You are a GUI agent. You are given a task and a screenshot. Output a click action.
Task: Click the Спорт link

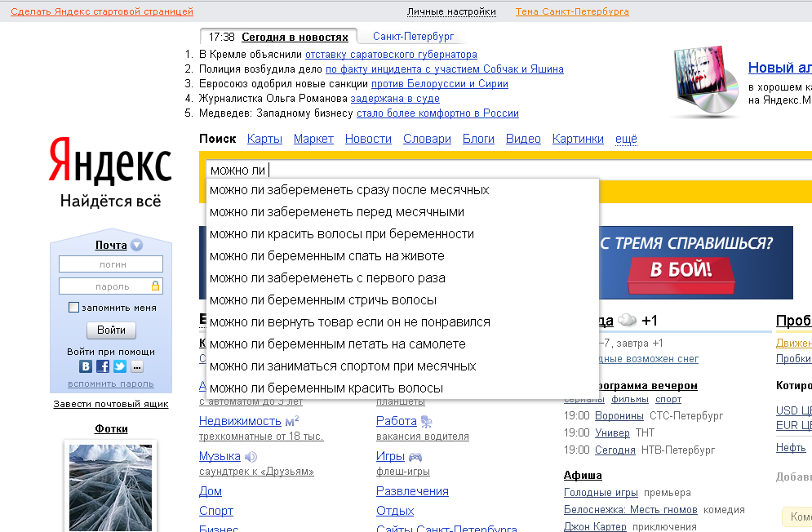pyautogui.click(x=216, y=511)
